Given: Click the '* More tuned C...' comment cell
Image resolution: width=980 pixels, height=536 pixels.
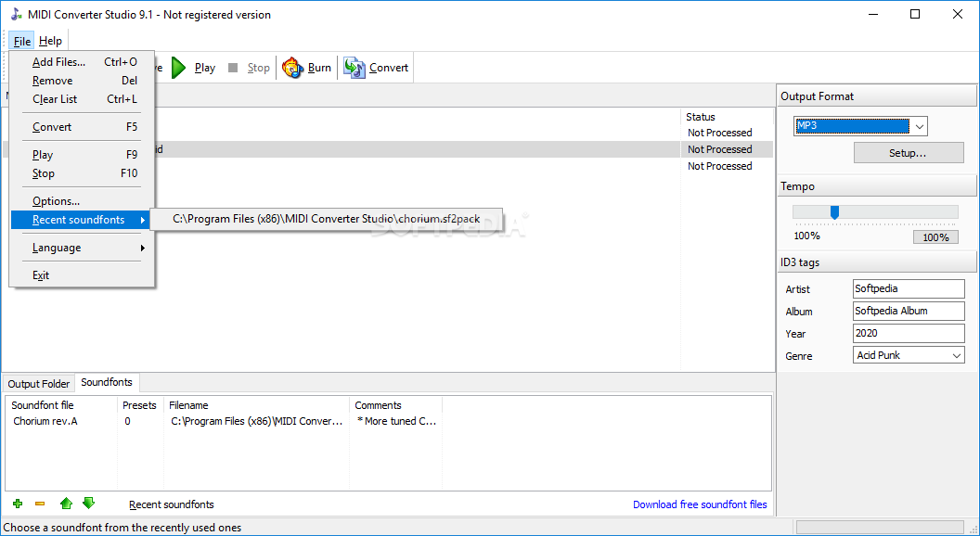Looking at the screenshot, I should [397, 421].
